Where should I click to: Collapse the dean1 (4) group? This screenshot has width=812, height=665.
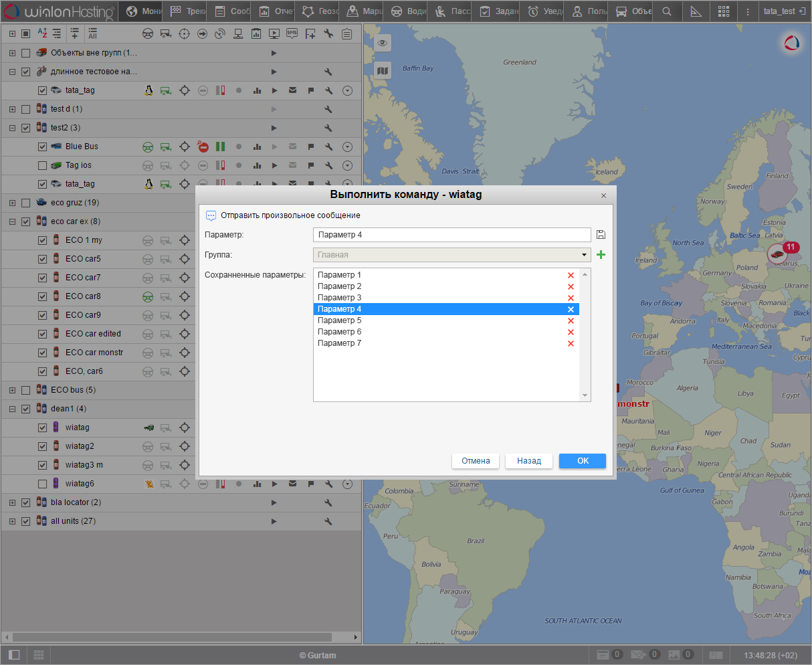(x=12, y=409)
